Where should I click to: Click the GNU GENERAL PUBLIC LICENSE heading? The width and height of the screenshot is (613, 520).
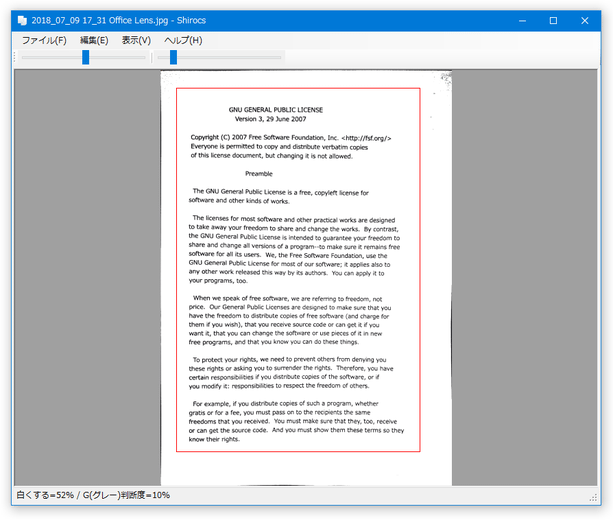(x=276, y=110)
